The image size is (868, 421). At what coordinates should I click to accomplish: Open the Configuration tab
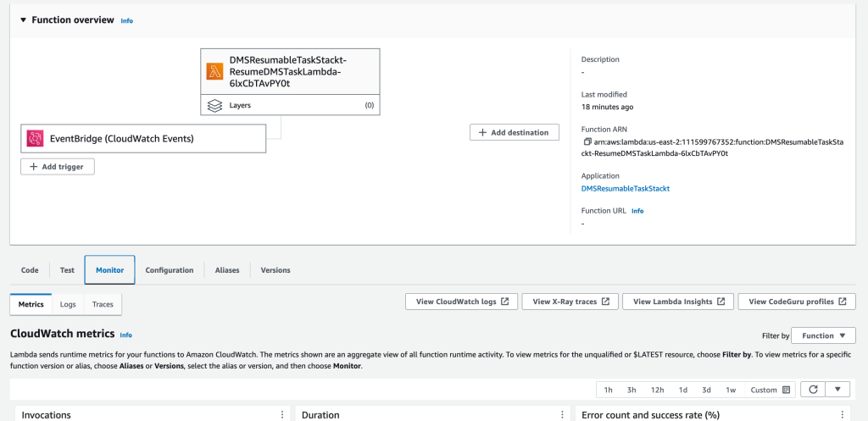point(170,270)
